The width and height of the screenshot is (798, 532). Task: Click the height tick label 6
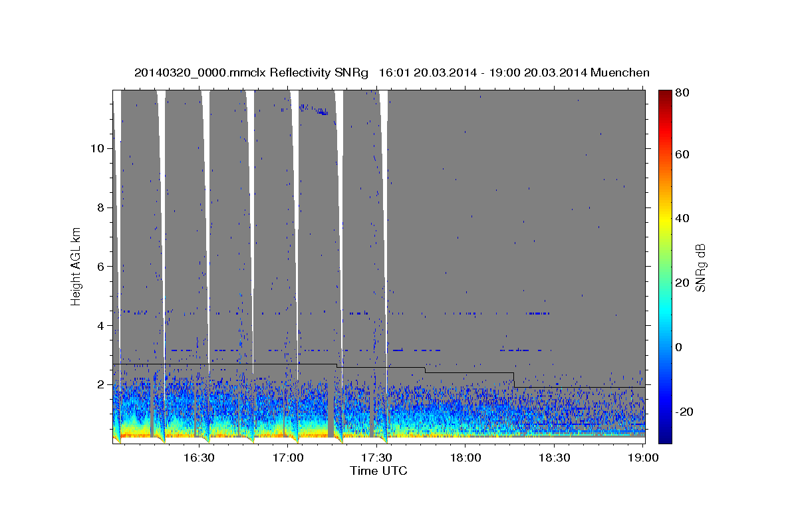click(x=100, y=267)
